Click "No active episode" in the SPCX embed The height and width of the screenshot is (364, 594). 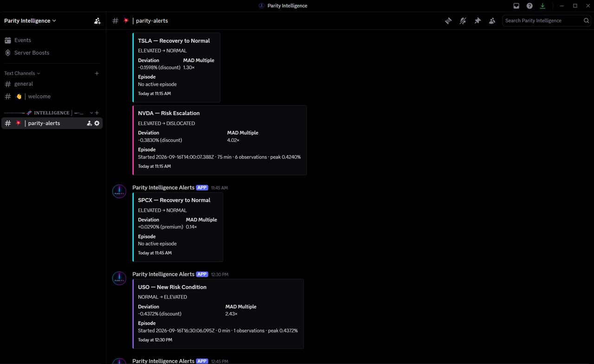157,244
